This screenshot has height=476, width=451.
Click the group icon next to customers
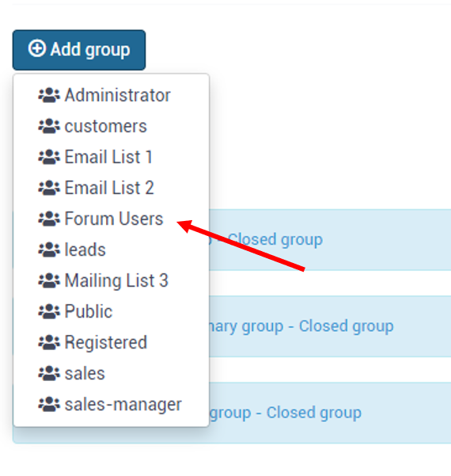tap(49, 126)
